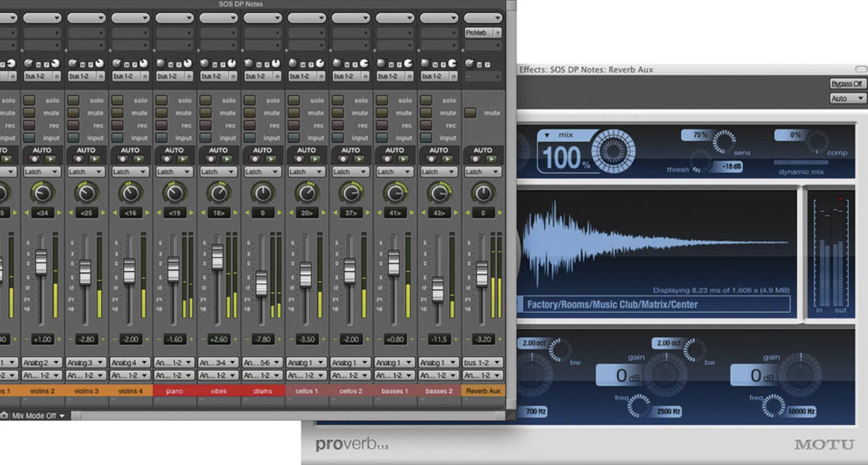Open the Mix Mode Off dropdown
Viewport: 868px width, 465px height.
point(38,416)
